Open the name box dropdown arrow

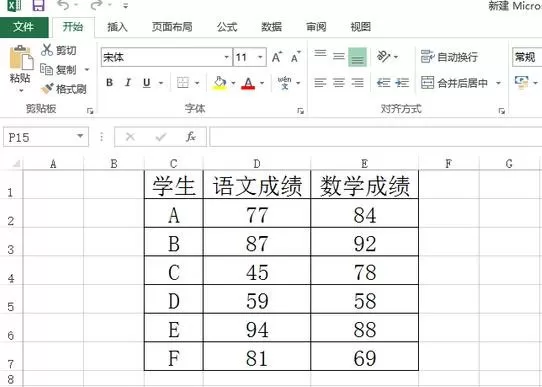[80, 136]
